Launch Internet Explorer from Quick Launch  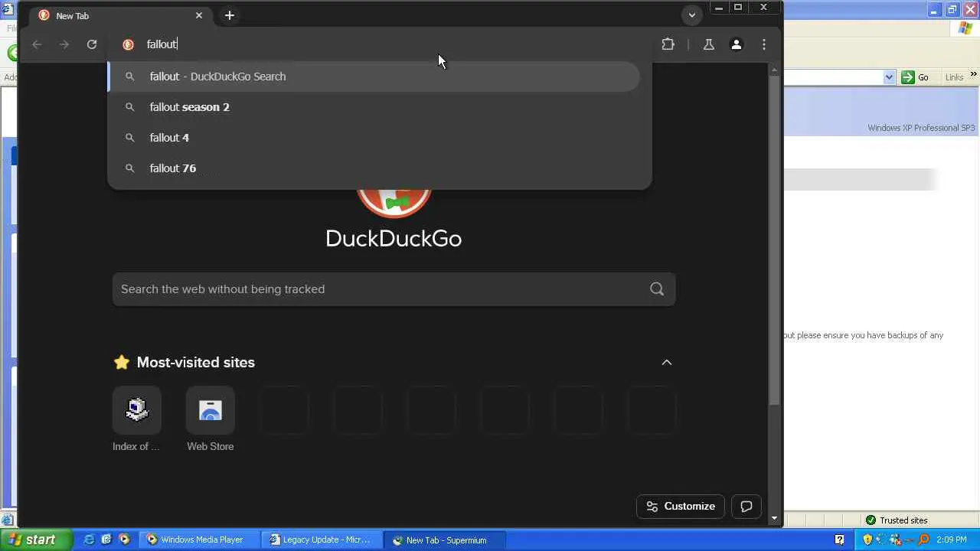coord(90,540)
